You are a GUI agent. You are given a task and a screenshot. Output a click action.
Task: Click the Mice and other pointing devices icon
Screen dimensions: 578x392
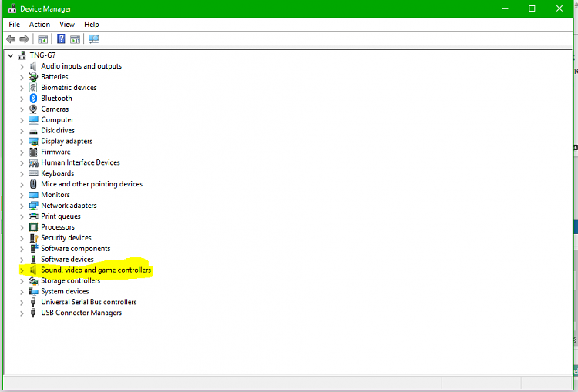pos(33,184)
